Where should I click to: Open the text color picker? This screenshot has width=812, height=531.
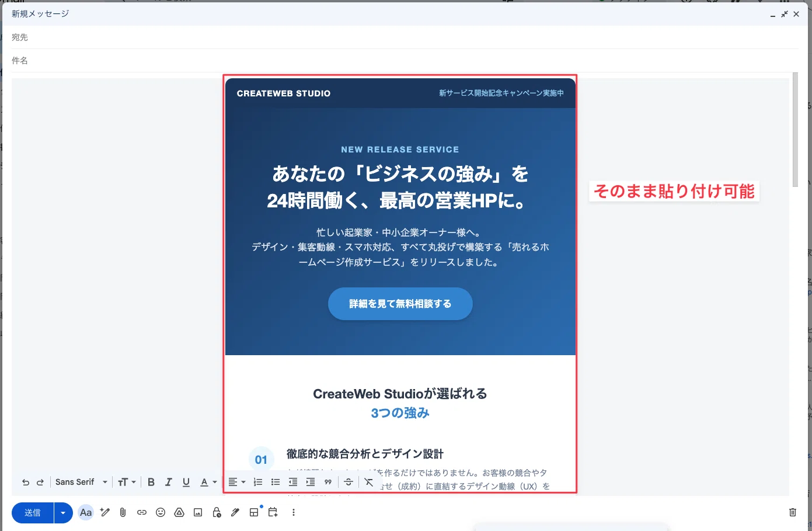[208, 482]
